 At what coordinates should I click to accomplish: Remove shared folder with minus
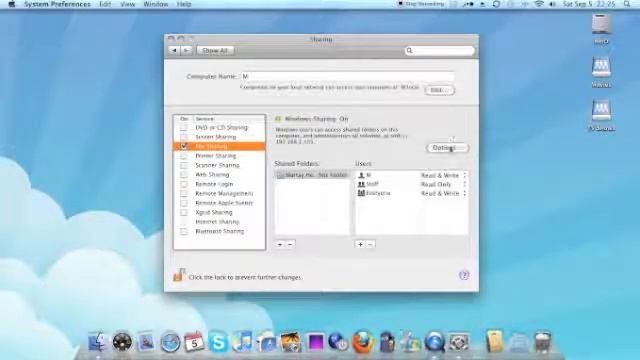tap(290, 244)
